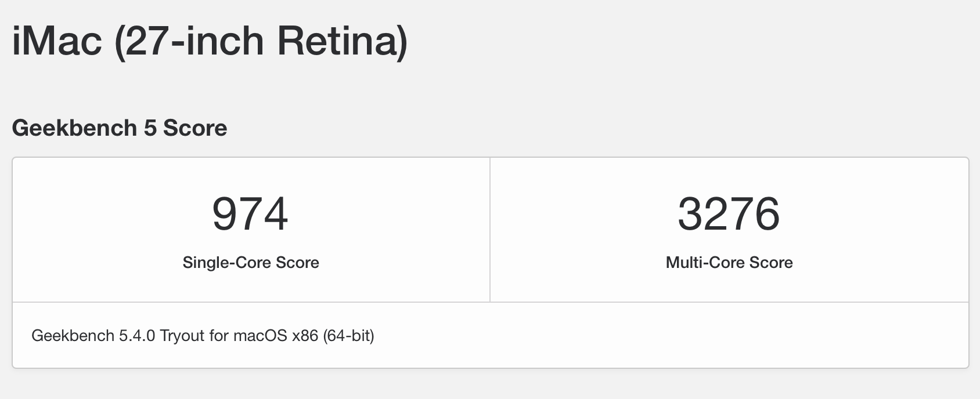Click the word "Geekbench" in the section heading
980x399 pixels.
click(x=74, y=128)
